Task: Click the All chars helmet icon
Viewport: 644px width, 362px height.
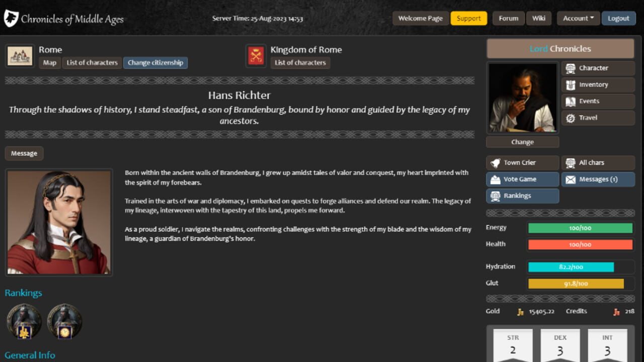Action: click(x=571, y=162)
